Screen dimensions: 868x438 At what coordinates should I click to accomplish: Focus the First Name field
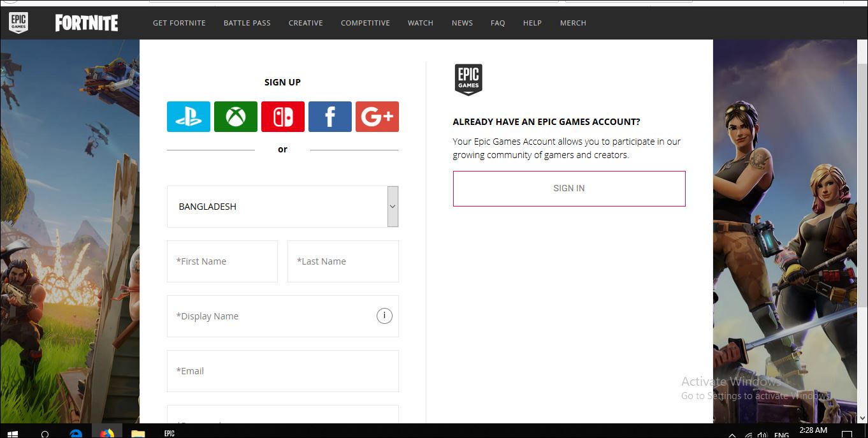(x=222, y=261)
